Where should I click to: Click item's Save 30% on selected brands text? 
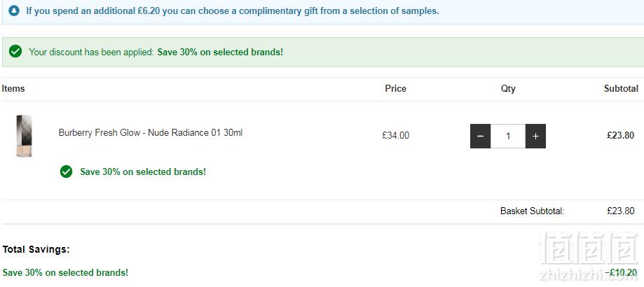click(x=143, y=171)
